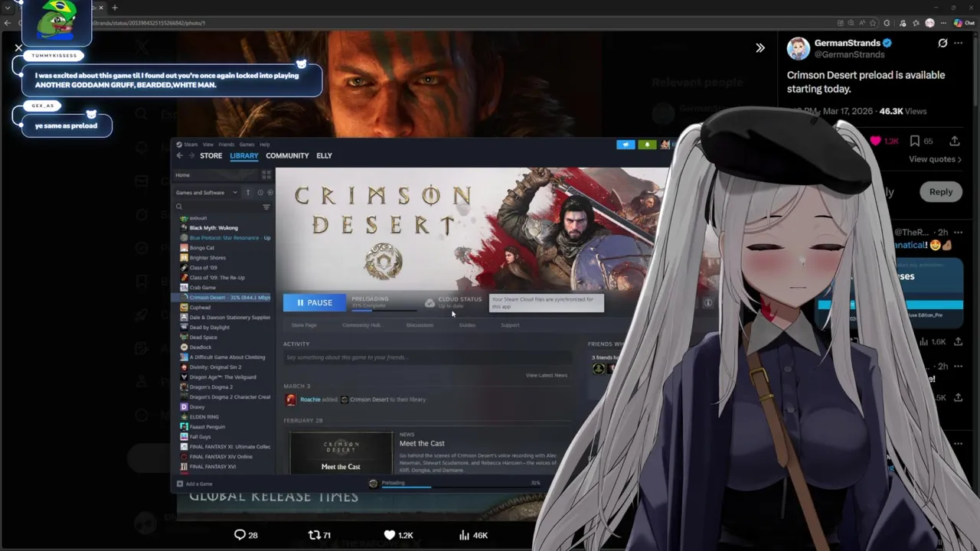Show recent activity clock filter
This screenshot has height=551, width=980.
point(260,192)
